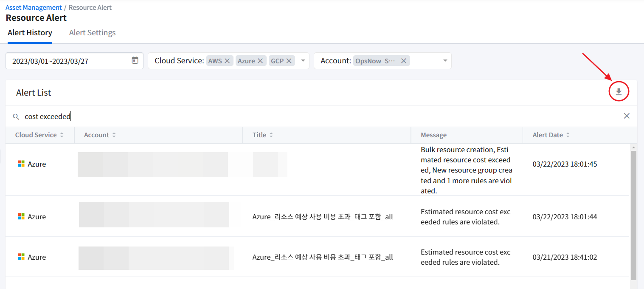Remove the Azure cloud service tag
Viewport: 644px width, 289px height.
pyautogui.click(x=260, y=61)
